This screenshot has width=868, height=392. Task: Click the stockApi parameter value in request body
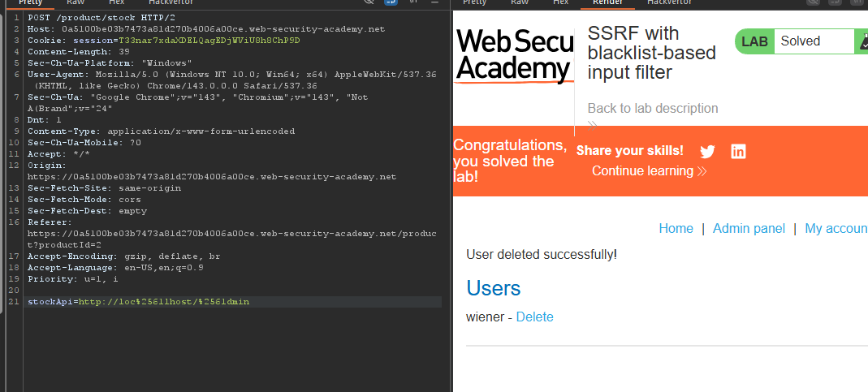click(x=164, y=302)
